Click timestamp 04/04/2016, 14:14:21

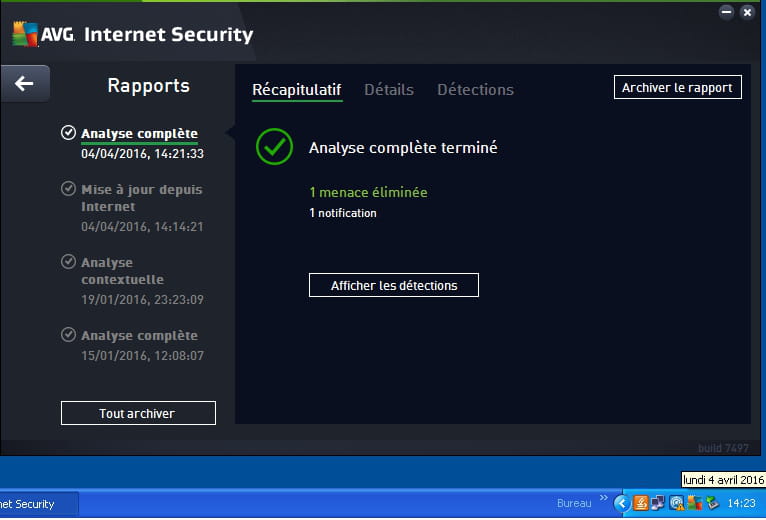point(142,226)
